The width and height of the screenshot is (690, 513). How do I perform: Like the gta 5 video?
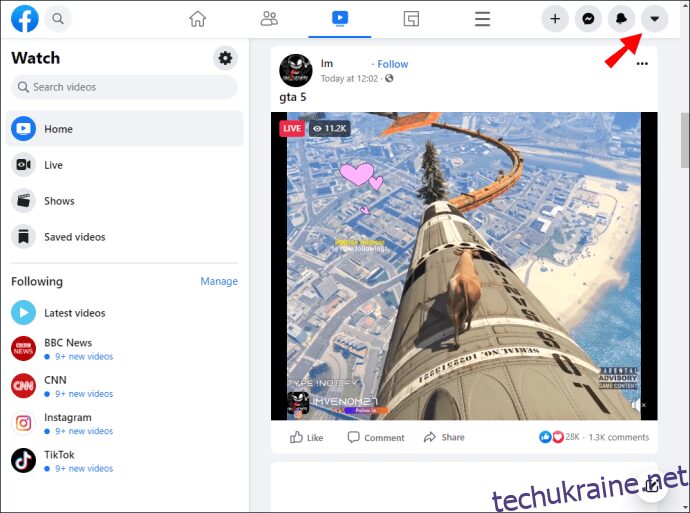(306, 437)
